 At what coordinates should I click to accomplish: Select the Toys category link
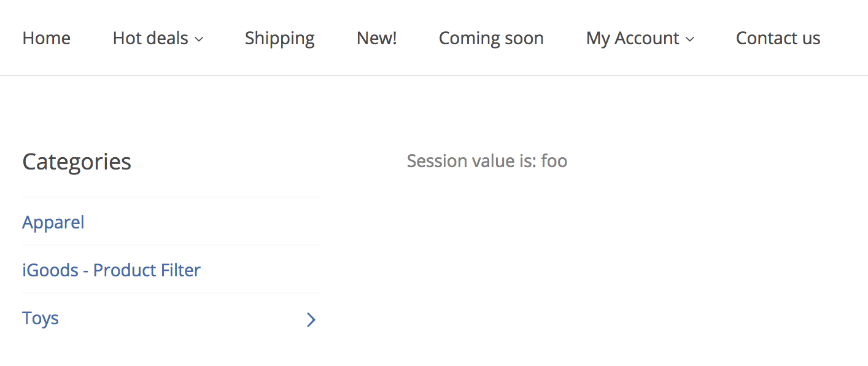[40, 318]
